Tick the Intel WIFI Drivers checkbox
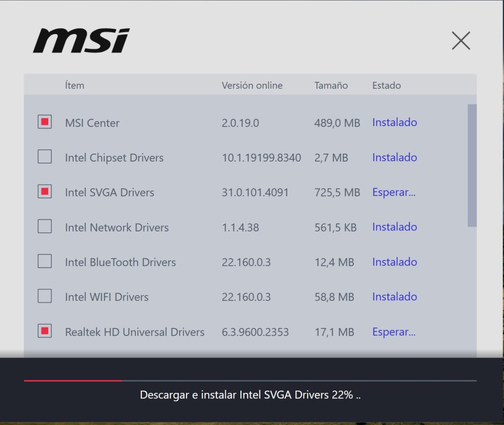 tap(45, 296)
